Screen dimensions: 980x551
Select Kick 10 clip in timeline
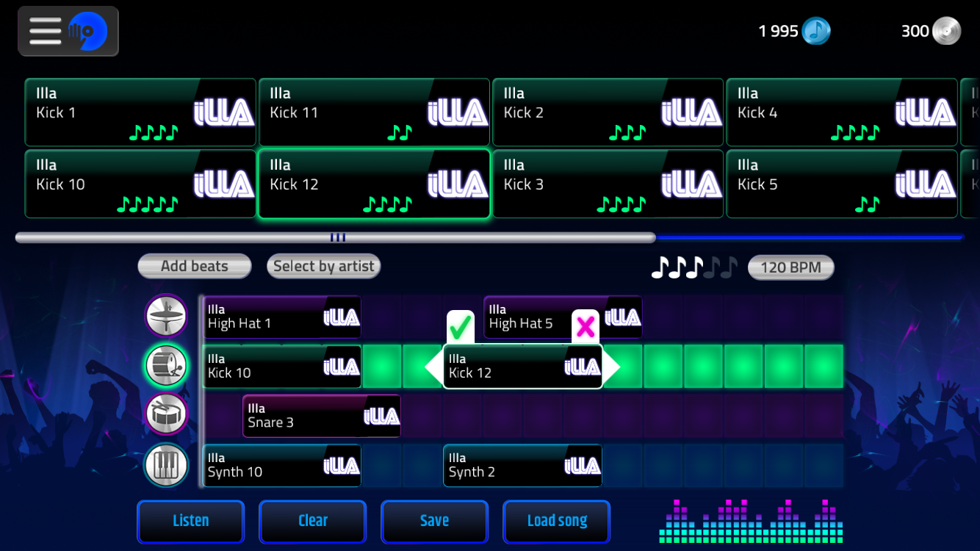(x=282, y=367)
